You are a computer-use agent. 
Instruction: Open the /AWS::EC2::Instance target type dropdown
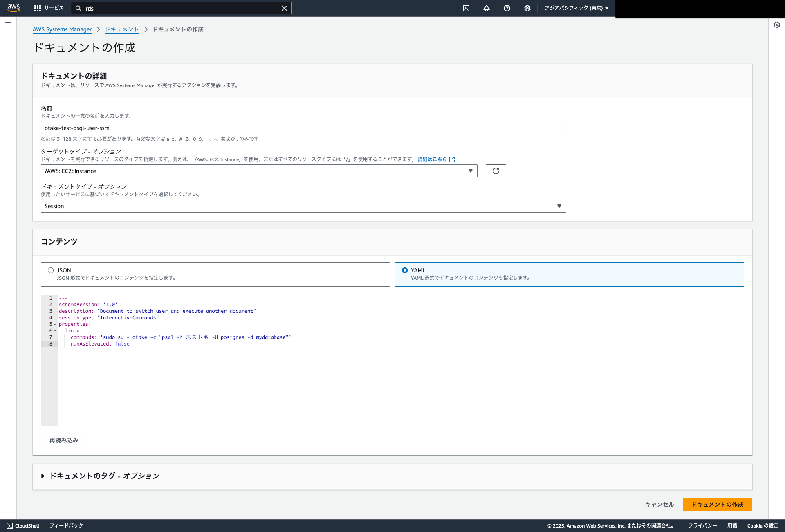259,171
